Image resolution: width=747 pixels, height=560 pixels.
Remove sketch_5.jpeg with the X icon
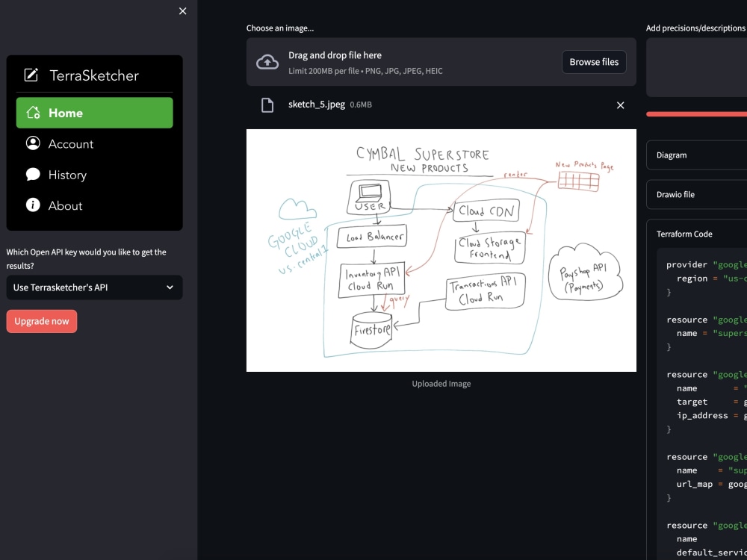(620, 105)
